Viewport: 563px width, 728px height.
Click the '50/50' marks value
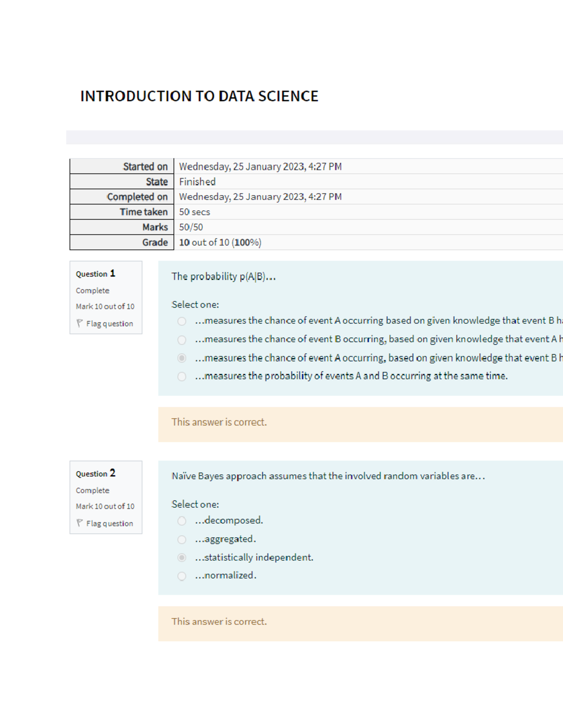pyautogui.click(x=191, y=227)
